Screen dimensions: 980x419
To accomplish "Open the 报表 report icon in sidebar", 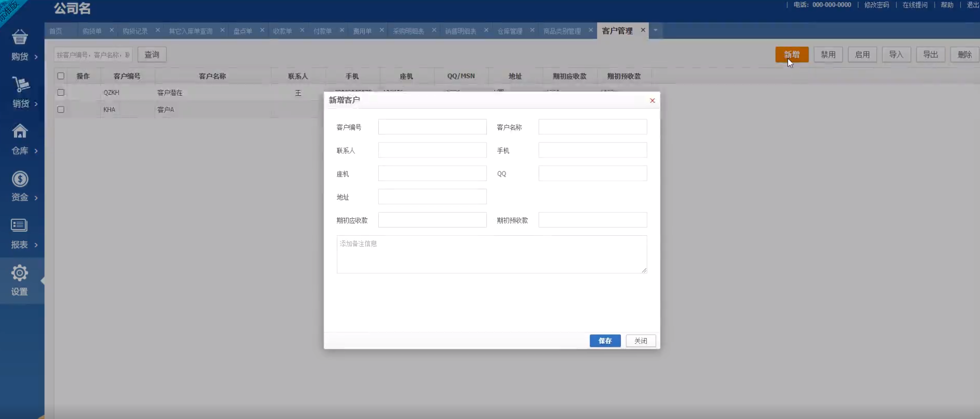I will (20, 225).
